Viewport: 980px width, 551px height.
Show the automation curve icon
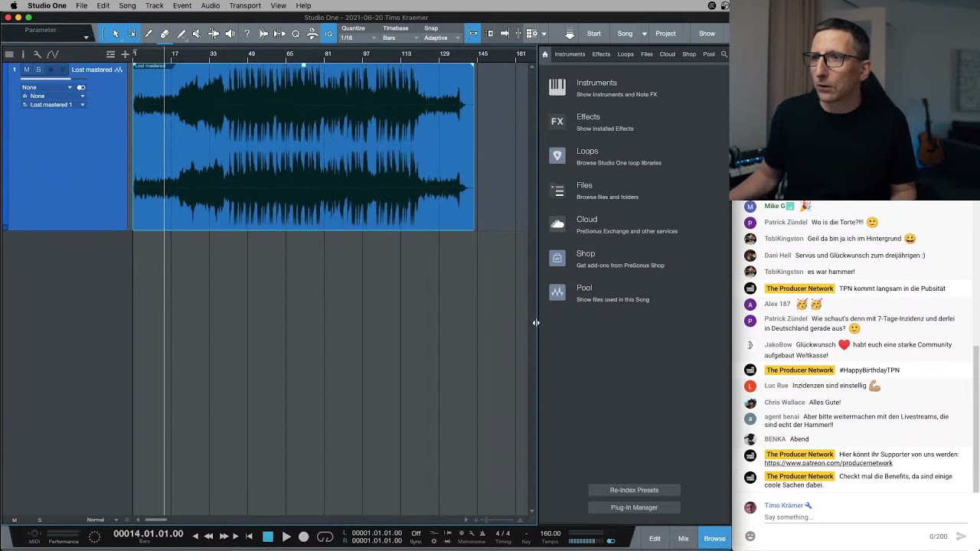coord(53,54)
